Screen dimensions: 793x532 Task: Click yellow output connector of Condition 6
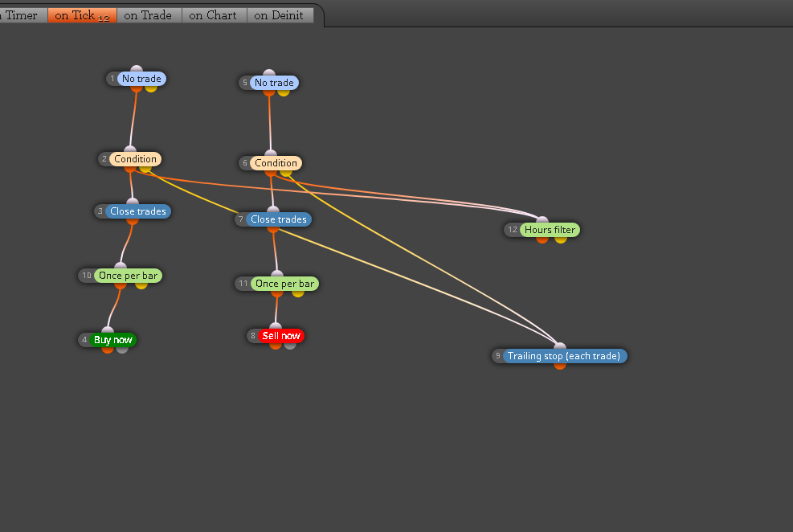[286, 173]
